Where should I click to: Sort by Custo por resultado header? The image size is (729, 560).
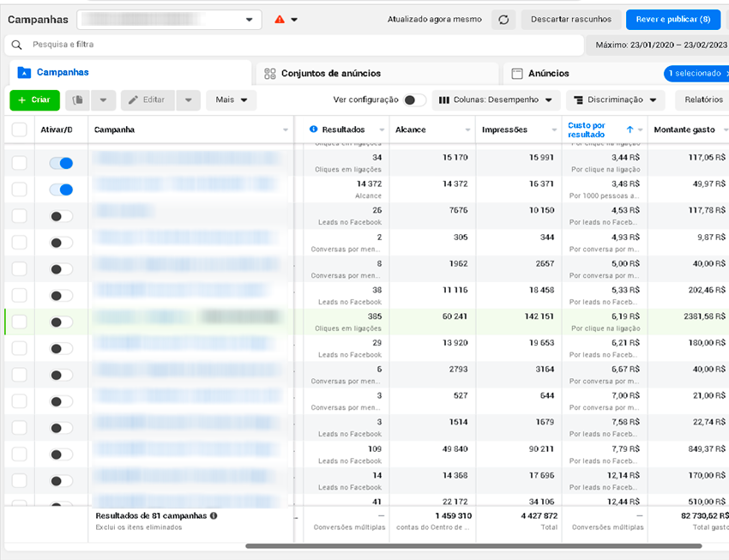click(x=587, y=129)
